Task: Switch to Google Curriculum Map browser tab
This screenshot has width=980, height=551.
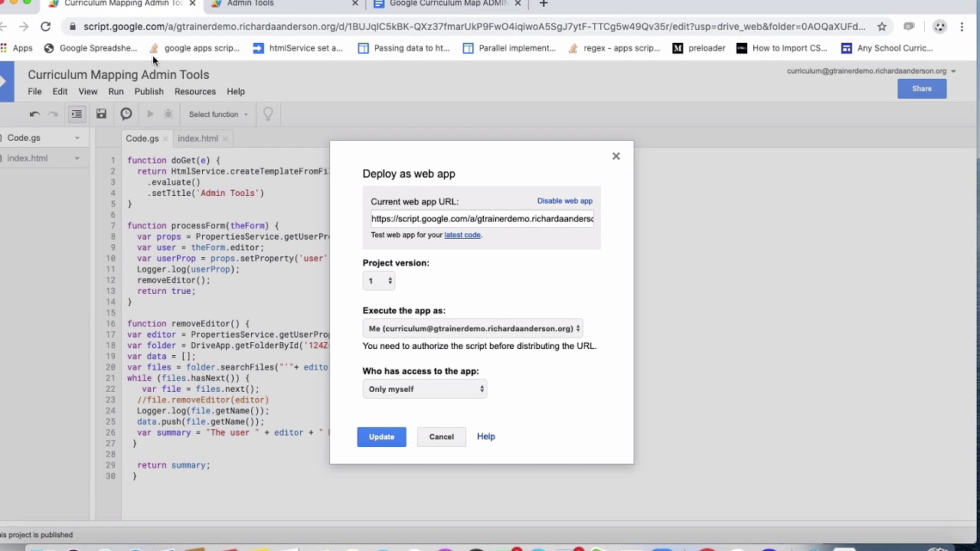Action: 448,4
